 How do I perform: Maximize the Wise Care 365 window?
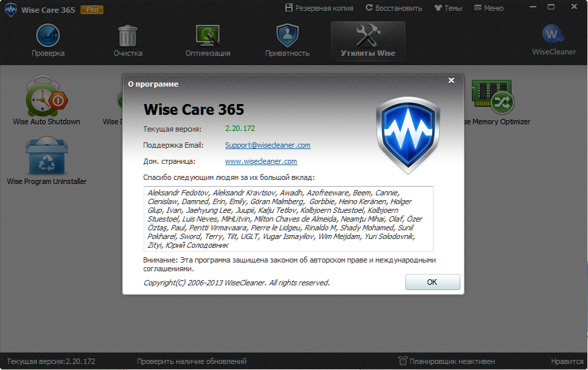click(551, 7)
